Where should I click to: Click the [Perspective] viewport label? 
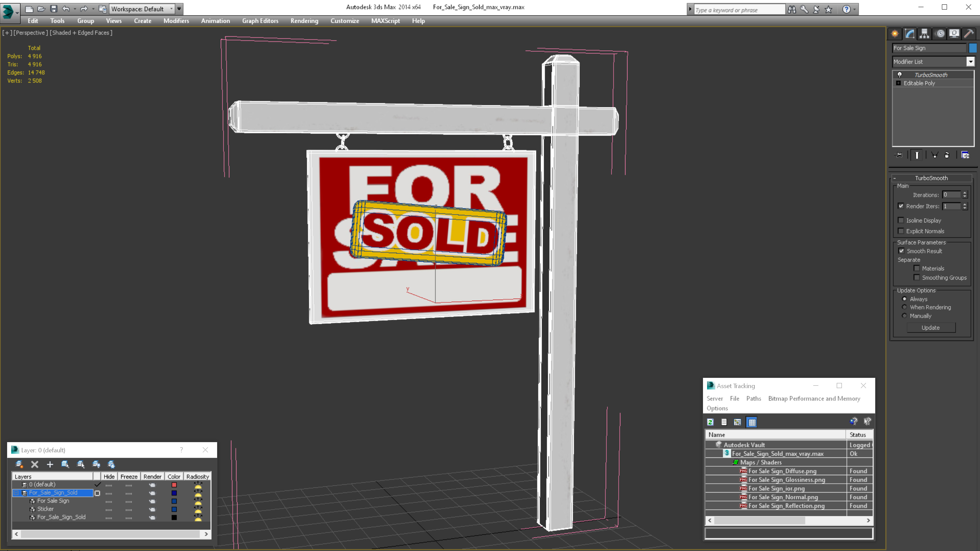pos(31,33)
